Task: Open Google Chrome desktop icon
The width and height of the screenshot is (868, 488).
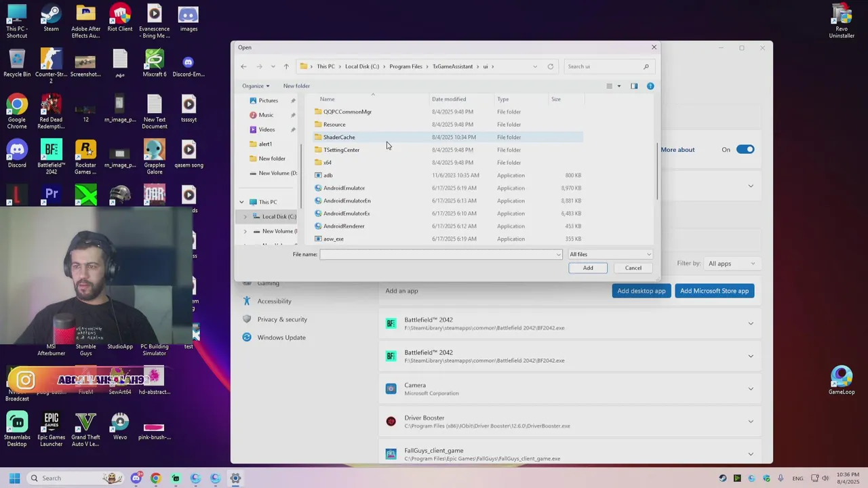Action: 17,113
